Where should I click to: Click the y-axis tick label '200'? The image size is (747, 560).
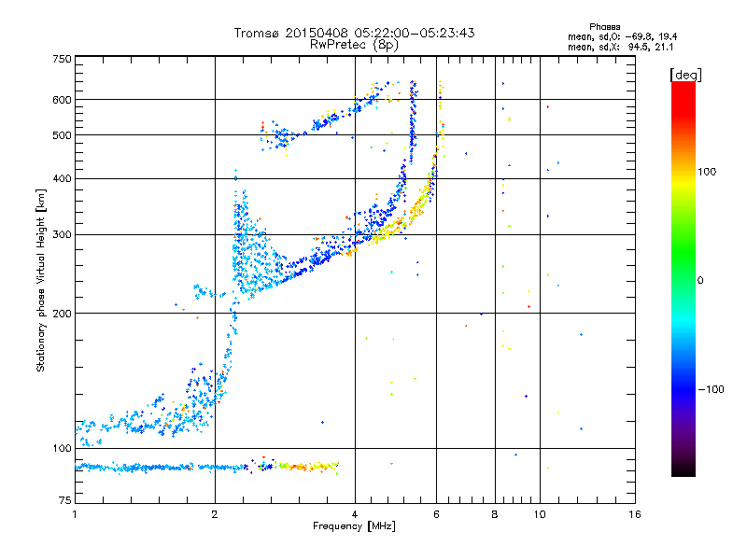click(62, 314)
